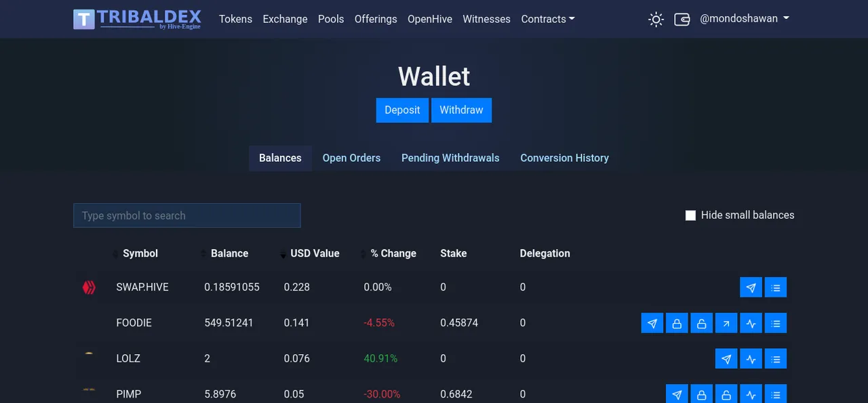Screen dimensions: 868x403
Task: View LOLZ history list icon
Action: coord(776,358)
